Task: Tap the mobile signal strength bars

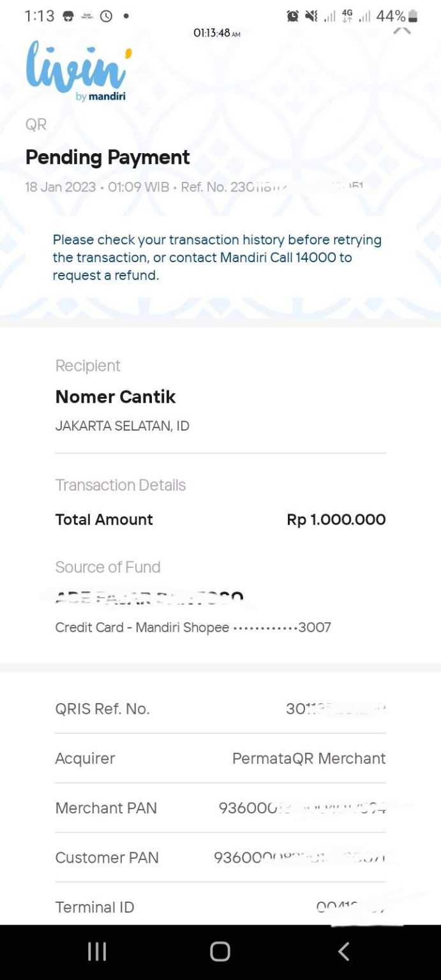Action: pyautogui.click(x=330, y=16)
